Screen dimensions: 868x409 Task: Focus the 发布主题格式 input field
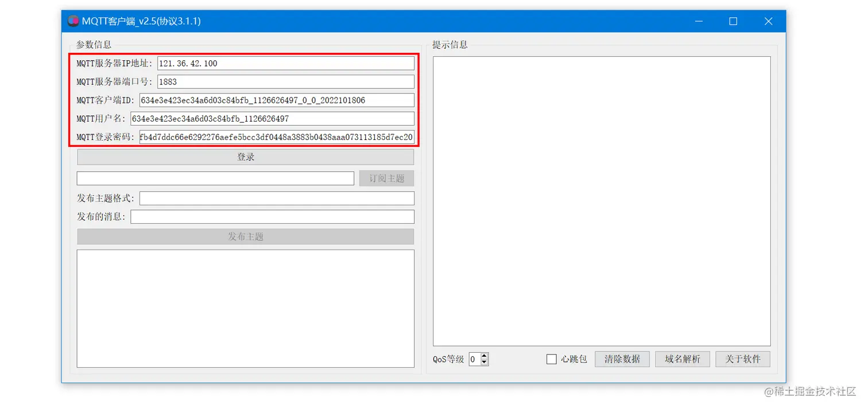tap(277, 198)
